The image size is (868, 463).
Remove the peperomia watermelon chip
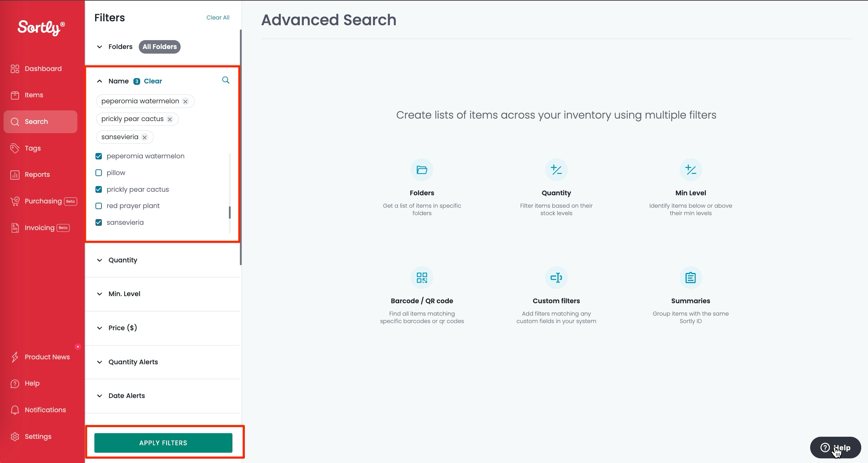pos(185,102)
